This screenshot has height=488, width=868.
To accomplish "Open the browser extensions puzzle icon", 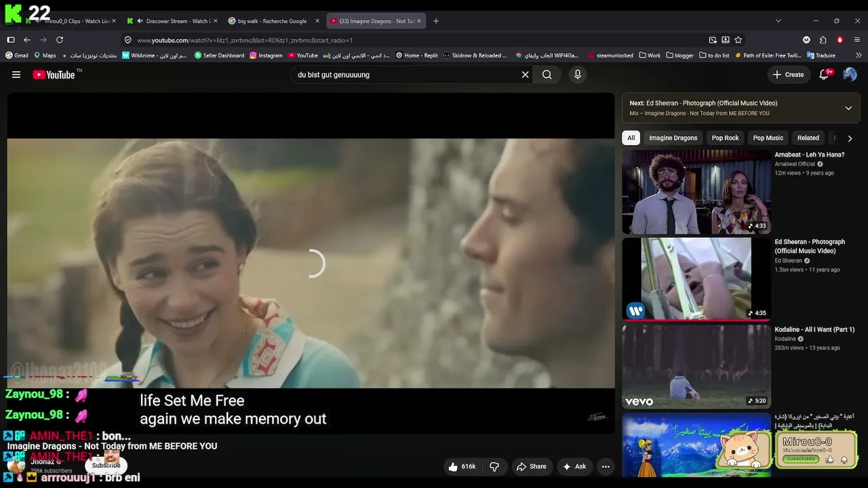I will tap(823, 40).
